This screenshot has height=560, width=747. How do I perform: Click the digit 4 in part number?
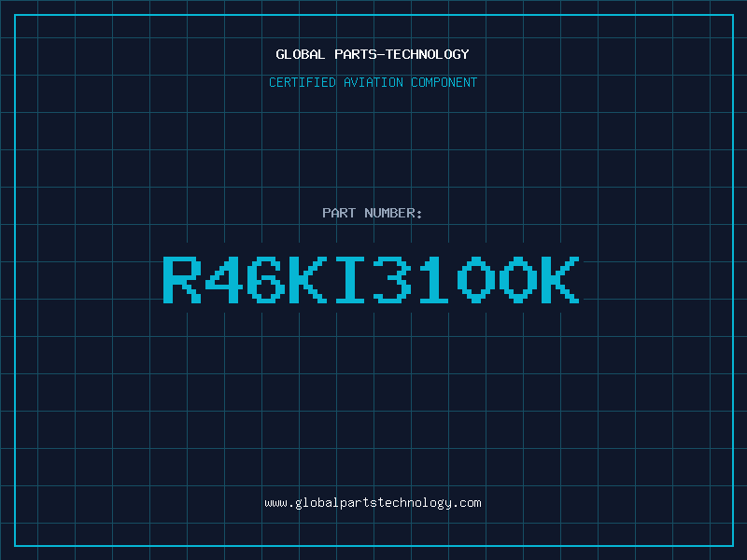click(x=224, y=279)
